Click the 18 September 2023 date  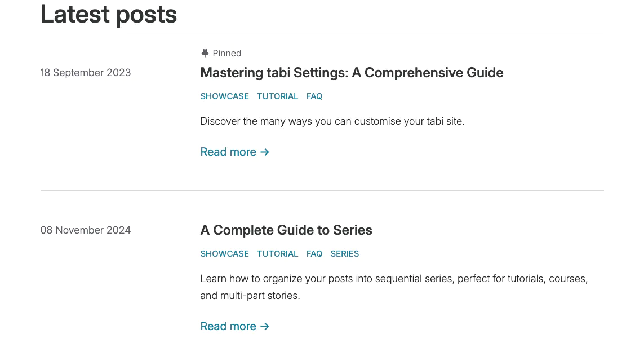pyautogui.click(x=86, y=73)
